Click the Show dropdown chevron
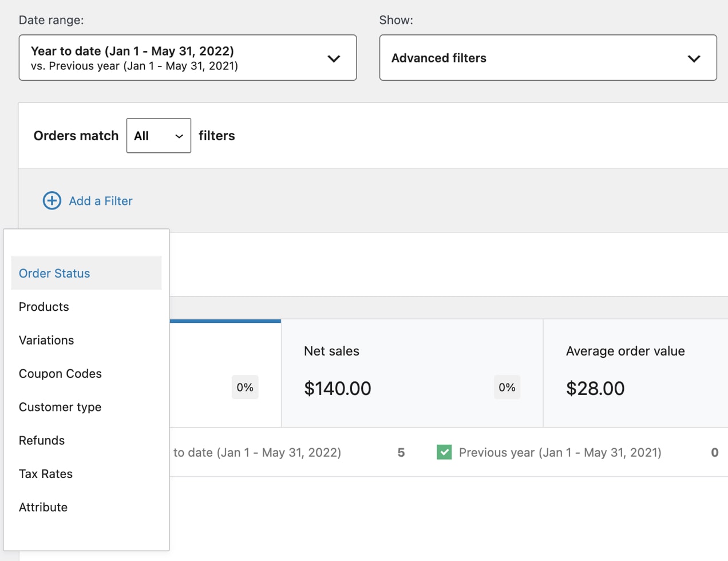The height and width of the screenshot is (561, 728). point(694,57)
